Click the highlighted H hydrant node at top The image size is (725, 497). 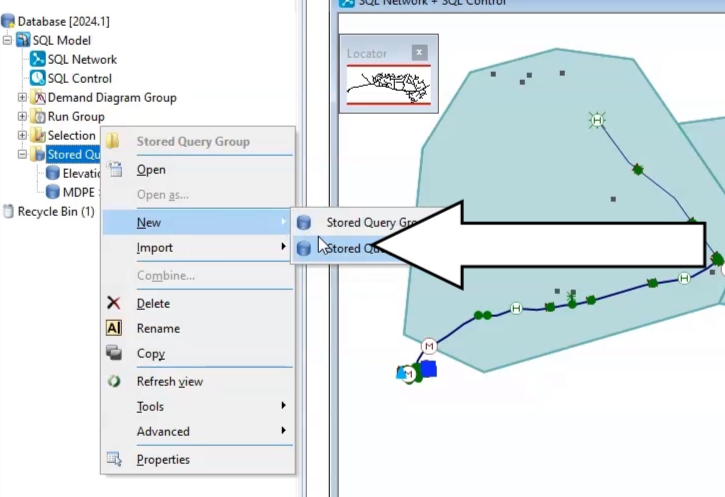(597, 120)
